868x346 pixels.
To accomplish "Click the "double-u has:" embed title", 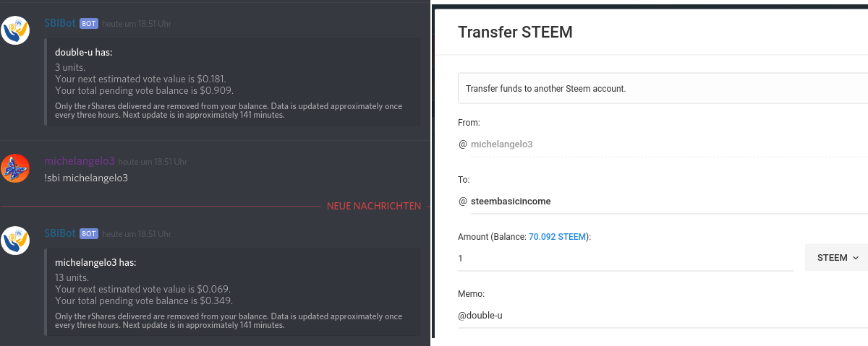I will pos(83,52).
